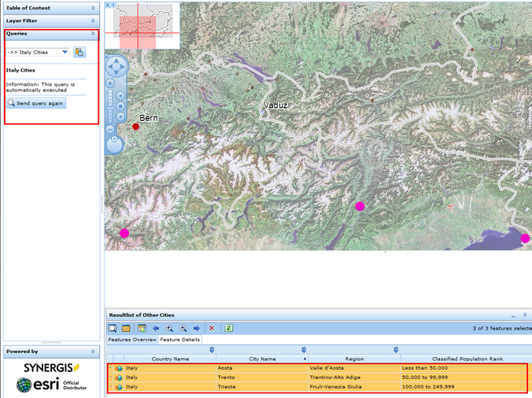
Task: Go to previous feature with left arrow
Action: [x=156, y=328]
